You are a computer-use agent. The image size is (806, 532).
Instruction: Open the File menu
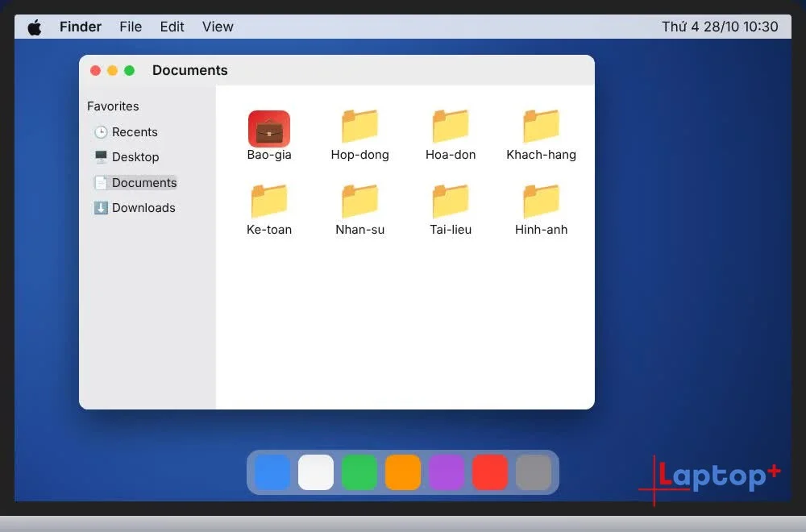[131, 27]
